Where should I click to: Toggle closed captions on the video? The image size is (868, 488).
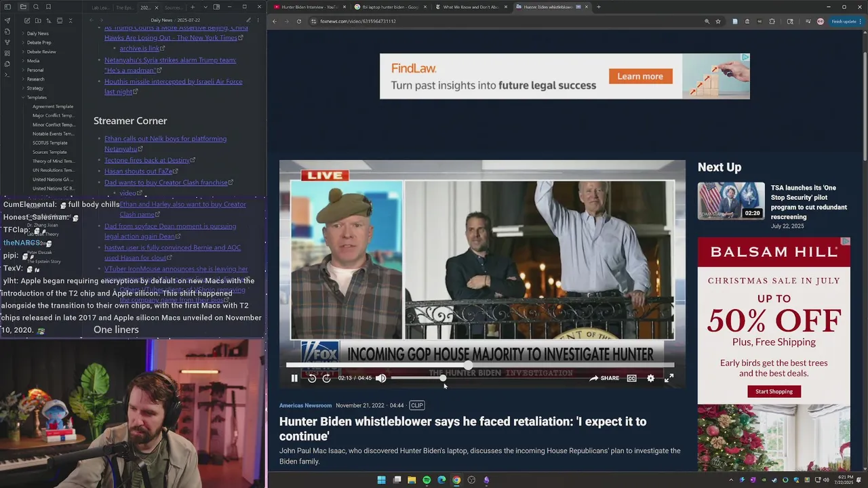pyautogui.click(x=632, y=378)
